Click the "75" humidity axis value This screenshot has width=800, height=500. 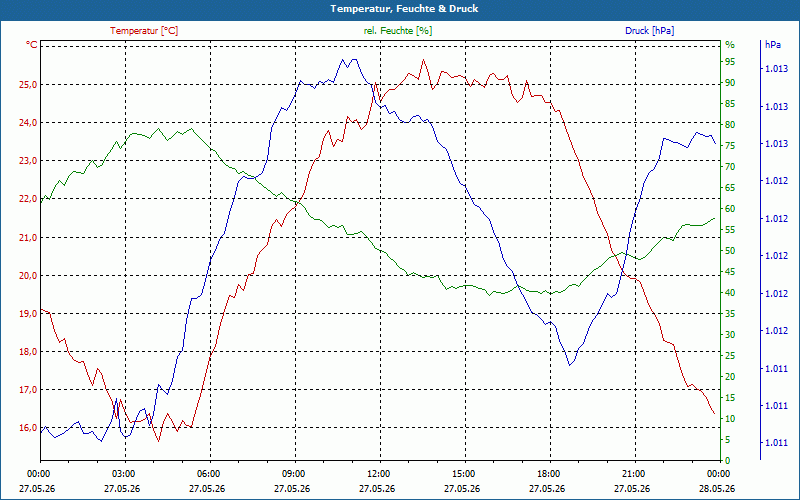730,146
